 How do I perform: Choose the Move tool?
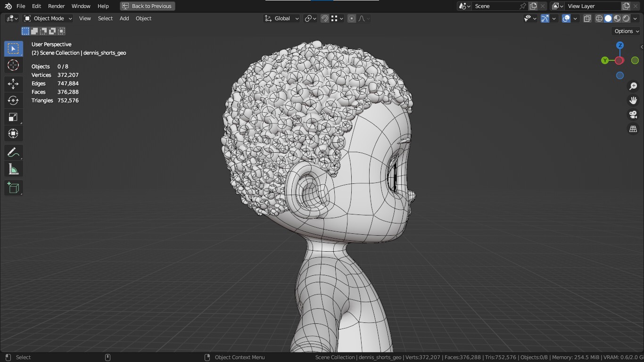(x=13, y=84)
